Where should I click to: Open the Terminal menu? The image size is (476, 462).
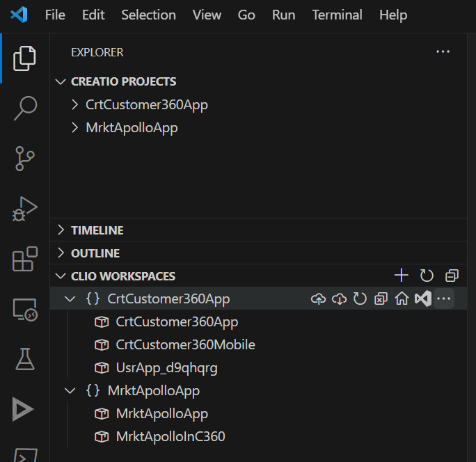click(x=337, y=15)
